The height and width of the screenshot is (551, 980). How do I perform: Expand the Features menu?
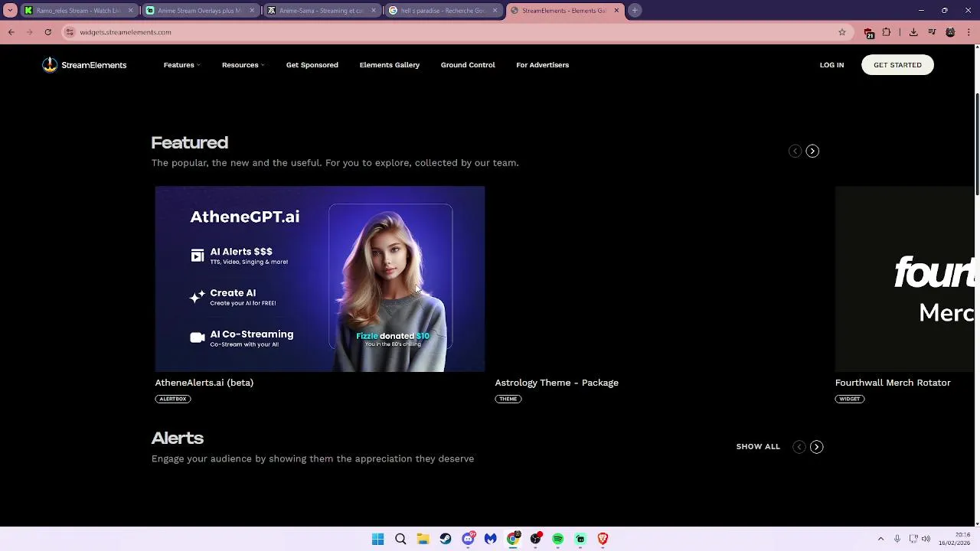coord(181,65)
